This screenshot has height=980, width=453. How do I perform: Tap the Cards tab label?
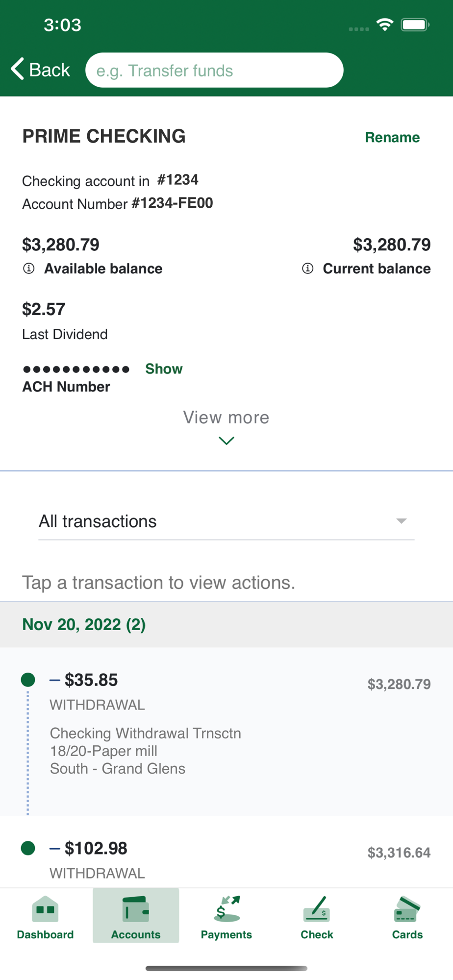coord(407,934)
